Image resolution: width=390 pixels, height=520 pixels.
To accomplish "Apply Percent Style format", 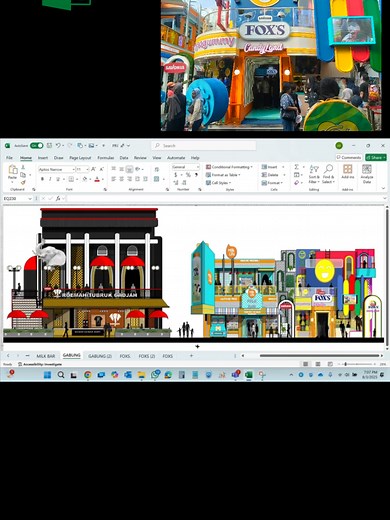I will tap(188, 175).
